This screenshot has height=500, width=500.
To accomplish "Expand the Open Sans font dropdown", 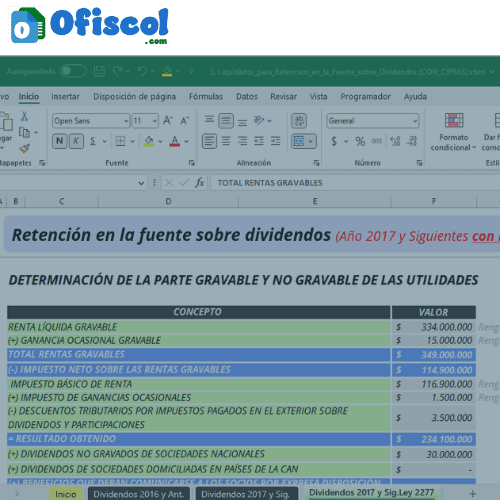I will tap(126, 121).
